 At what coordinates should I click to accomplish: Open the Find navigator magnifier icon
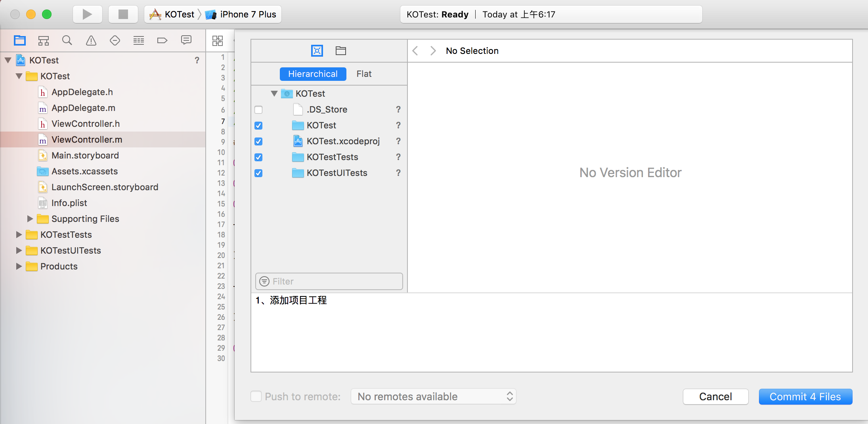pos(67,40)
